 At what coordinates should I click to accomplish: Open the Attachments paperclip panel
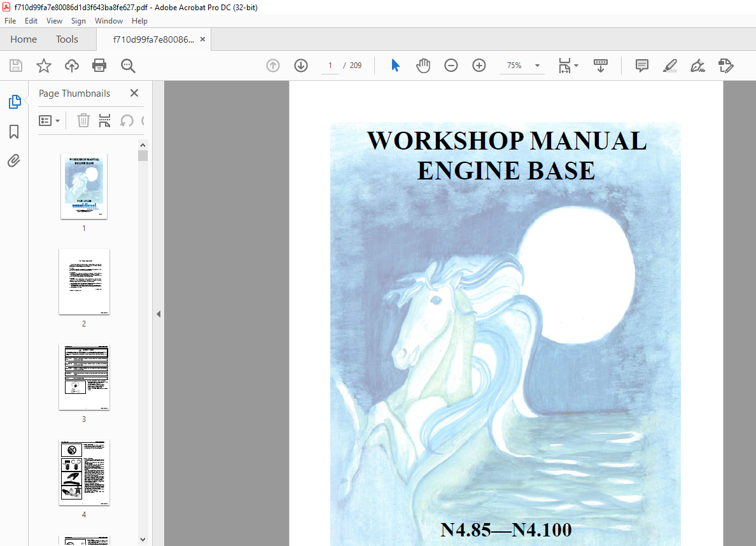14,160
